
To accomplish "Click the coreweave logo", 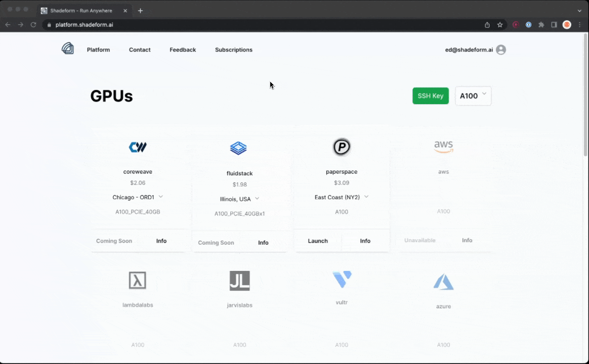I will click(138, 147).
